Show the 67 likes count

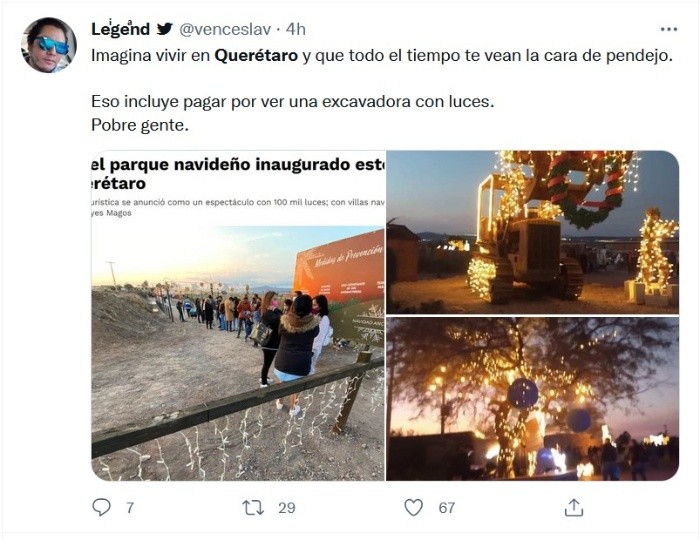[446, 508]
